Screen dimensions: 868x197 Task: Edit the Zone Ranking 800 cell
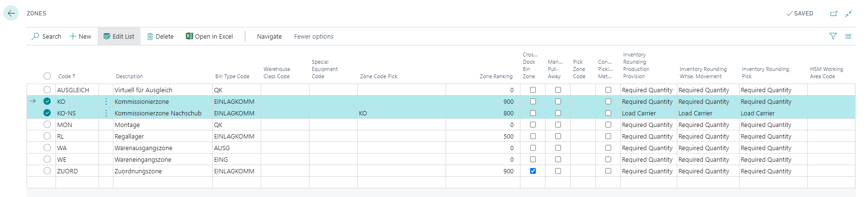point(483,113)
